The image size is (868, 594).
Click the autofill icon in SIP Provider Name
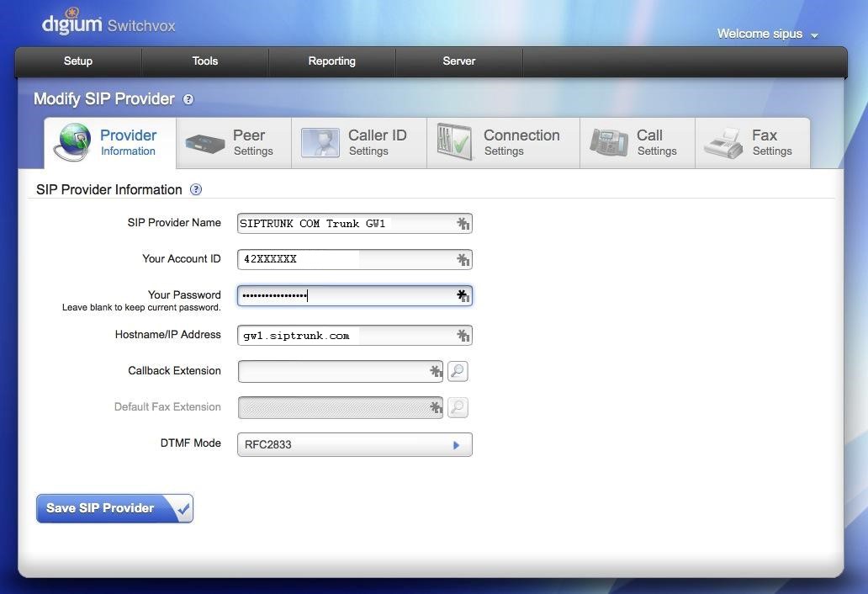[463, 224]
